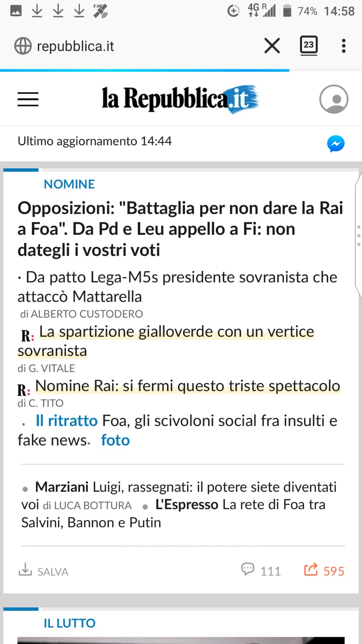The width and height of the screenshot is (362, 644).
Task: Open the L'Espresso article on Foa's network
Action: [240, 505]
